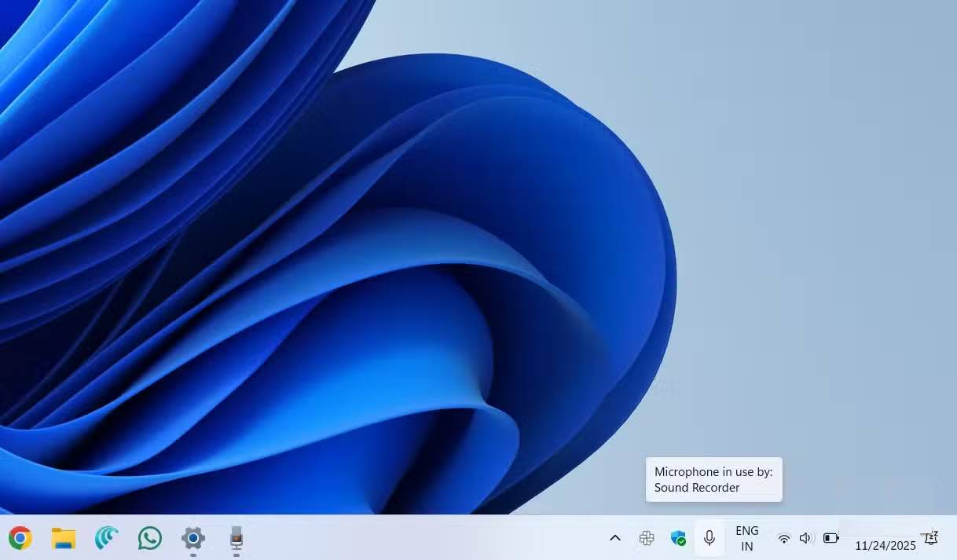The image size is (957, 560).
Task: Open Slack from the system tray
Action: tap(647, 538)
